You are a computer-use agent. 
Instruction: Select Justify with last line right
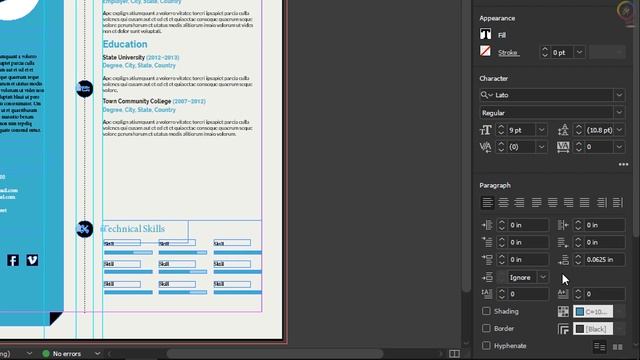(x=569, y=202)
